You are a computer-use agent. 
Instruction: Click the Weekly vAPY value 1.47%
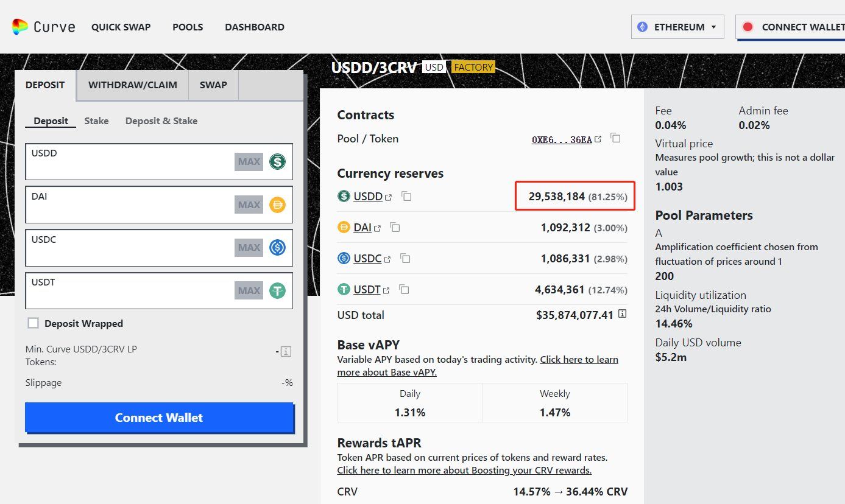[555, 412]
